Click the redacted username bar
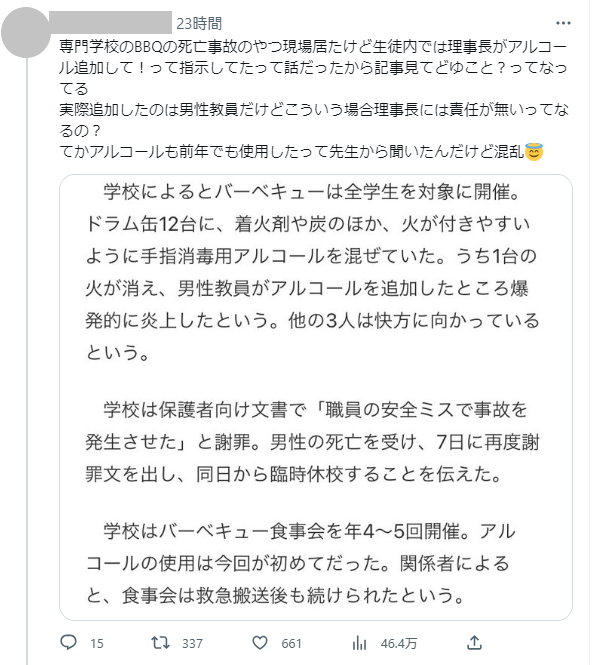The image size is (592, 665). [x=111, y=22]
